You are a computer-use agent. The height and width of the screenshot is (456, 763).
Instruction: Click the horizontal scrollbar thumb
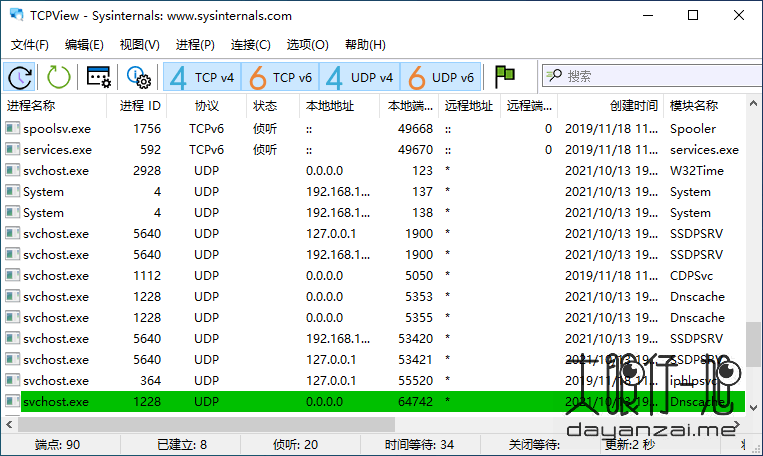coord(206,425)
